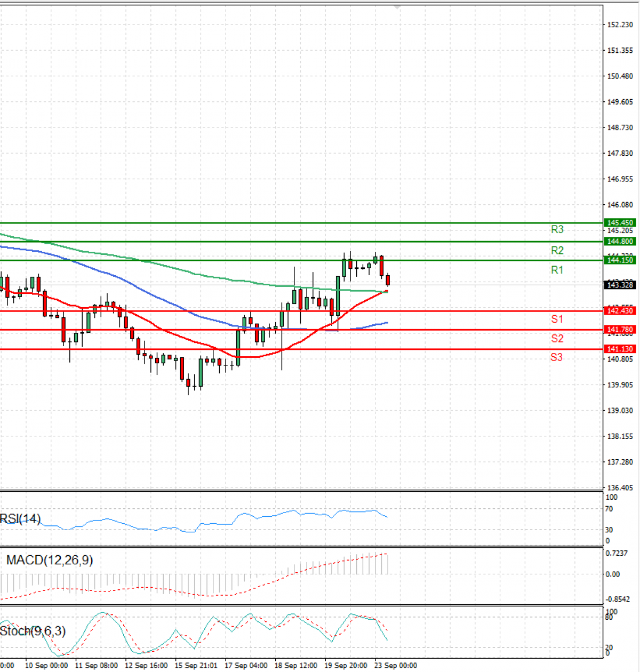Click the chart shift triangle marker at top

coord(397,7)
